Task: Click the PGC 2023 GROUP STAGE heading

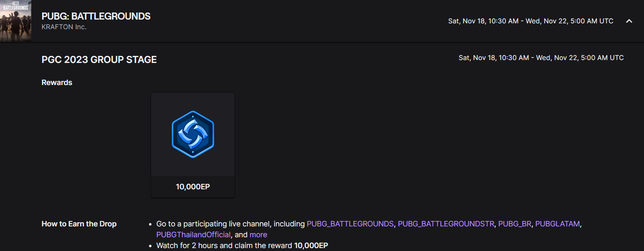Action: pyautogui.click(x=99, y=60)
